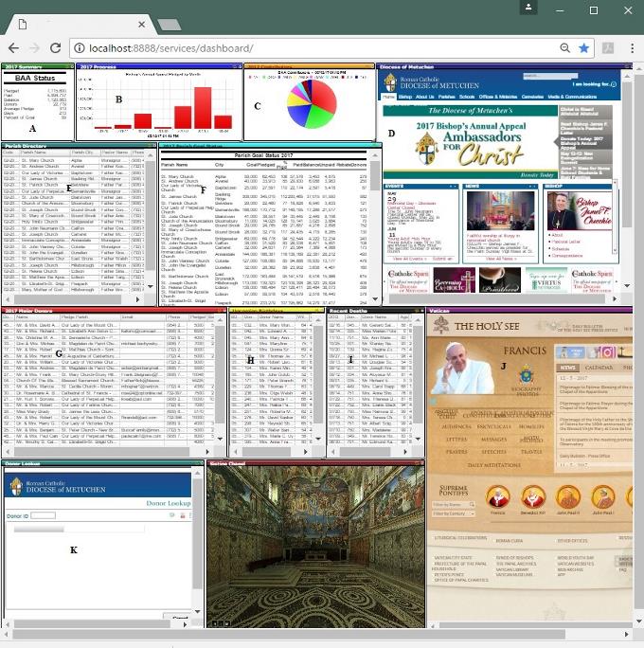Bookmark page with the star icon

(583, 48)
